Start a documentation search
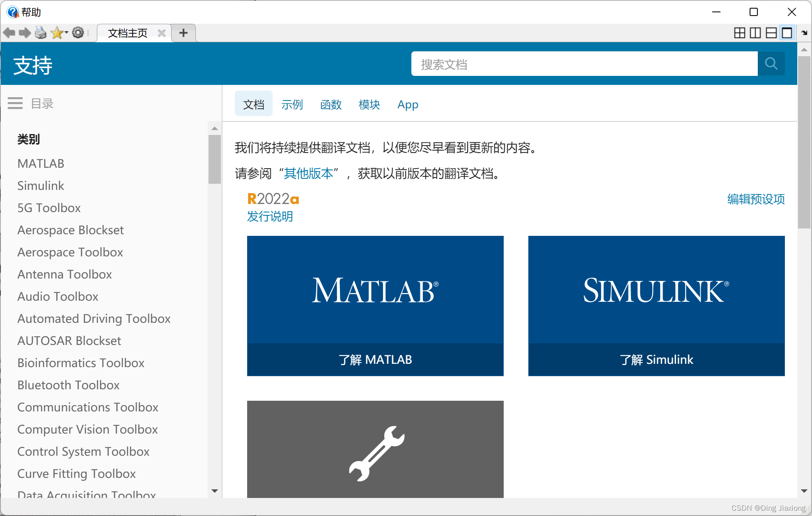The width and height of the screenshot is (812, 516). tap(771, 64)
